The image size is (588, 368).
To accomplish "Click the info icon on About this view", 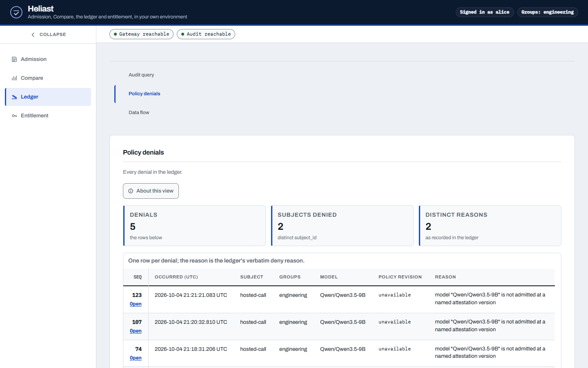I will click(x=131, y=191).
